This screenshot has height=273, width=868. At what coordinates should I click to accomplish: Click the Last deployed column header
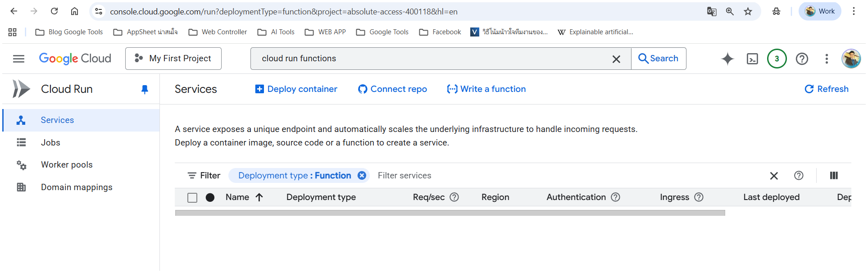pyautogui.click(x=771, y=197)
